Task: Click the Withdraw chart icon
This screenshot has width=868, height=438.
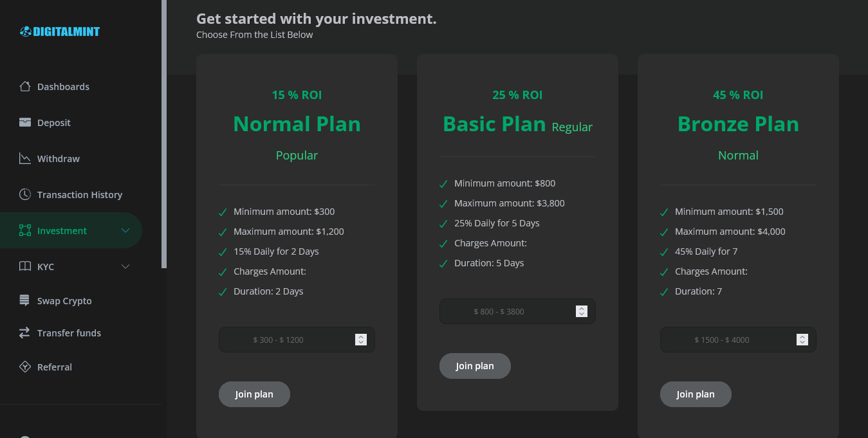Action: [x=25, y=158]
